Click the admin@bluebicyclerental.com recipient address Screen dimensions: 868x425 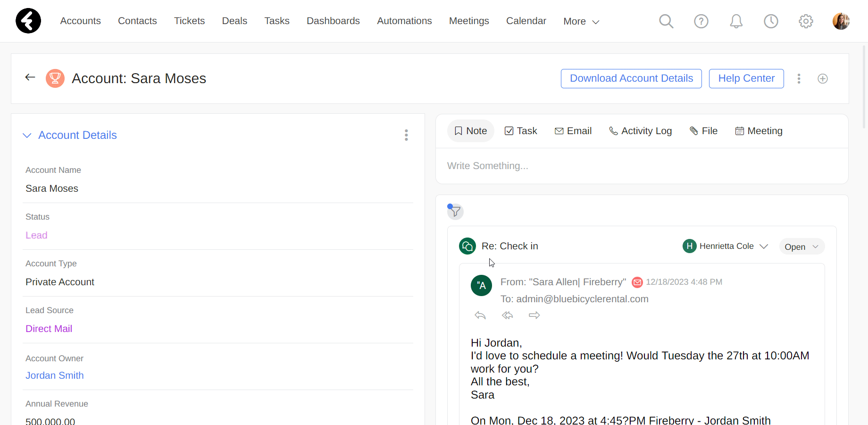coord(582,299)
